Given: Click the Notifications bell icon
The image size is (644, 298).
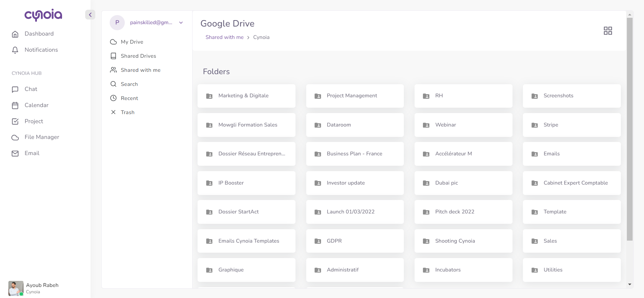Looking at the screenshot, I should [15, 50].
